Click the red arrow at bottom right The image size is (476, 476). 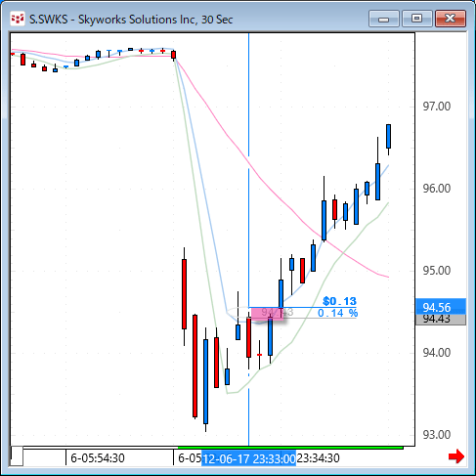click(x=456, y=456)
